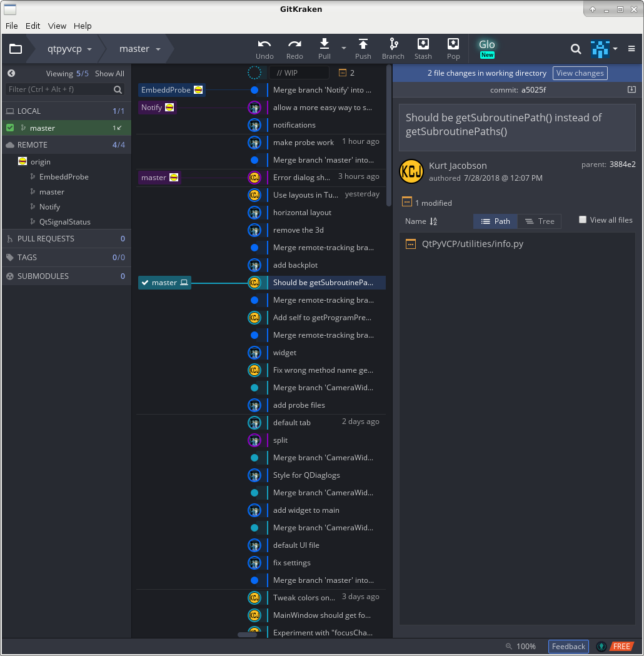Pop the stash with the Pop icon
644x656 pixels.
click(453, 44)
